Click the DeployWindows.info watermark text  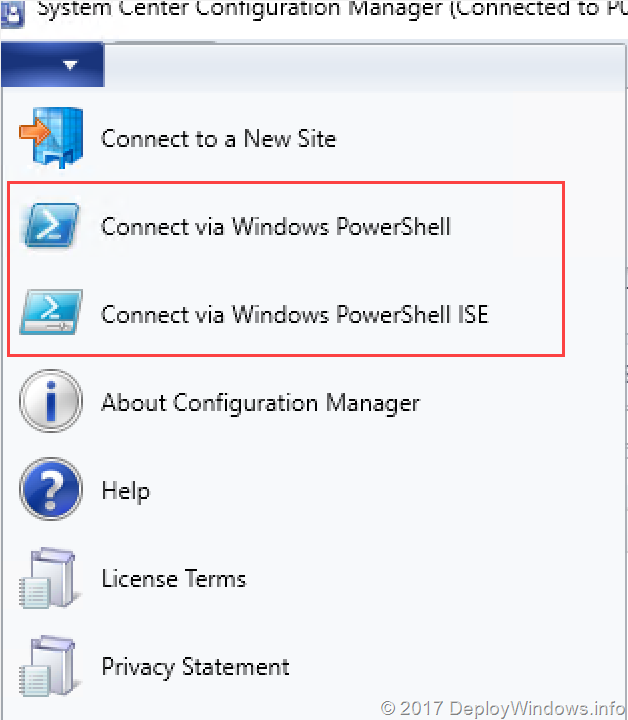click(x=502, y=708)
